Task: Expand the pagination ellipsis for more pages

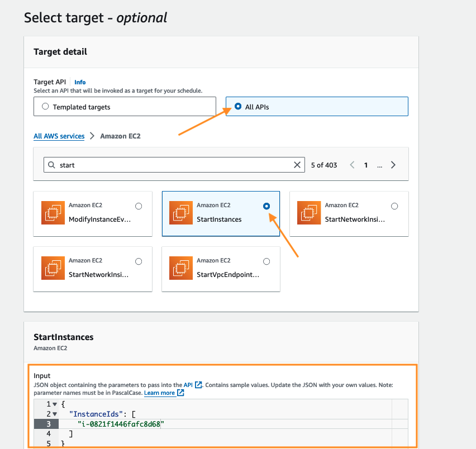Action: pyautogui.click(x=380, y=165)
